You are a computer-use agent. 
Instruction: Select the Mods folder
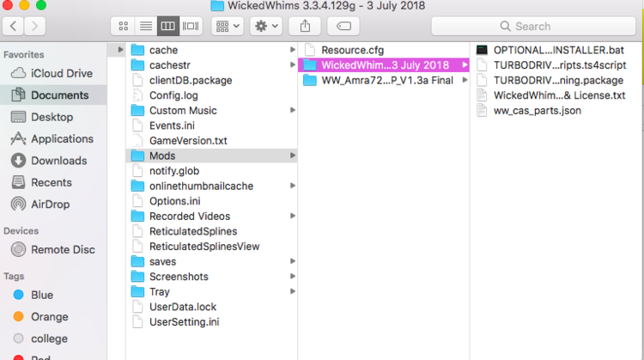(212, 156)
